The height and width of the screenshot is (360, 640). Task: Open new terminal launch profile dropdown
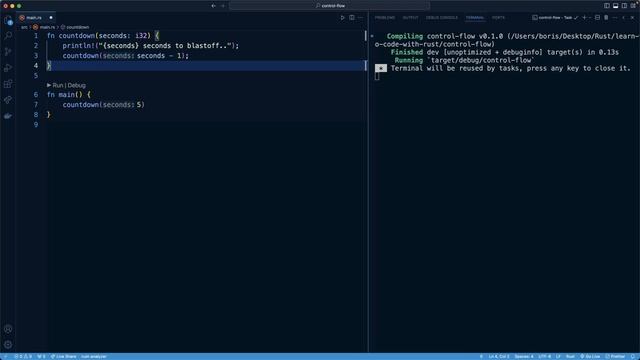pos(590,18)
